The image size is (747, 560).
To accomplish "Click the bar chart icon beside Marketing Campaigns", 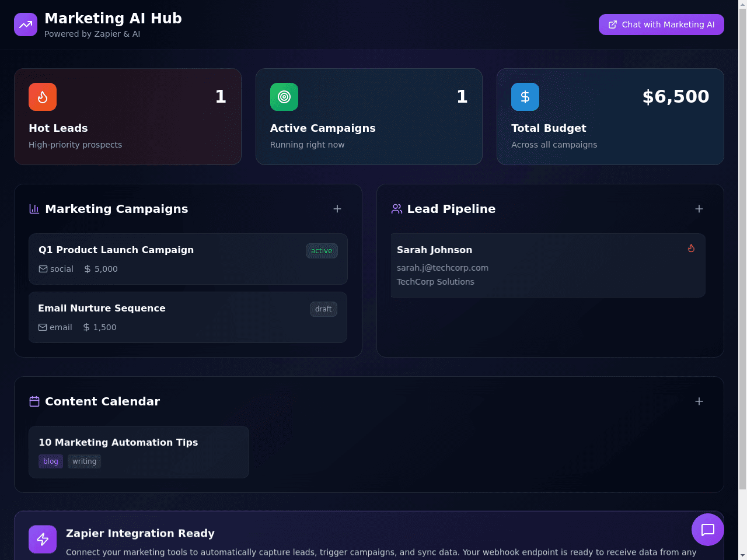I will pyautogui.click(x=34, y=209).
